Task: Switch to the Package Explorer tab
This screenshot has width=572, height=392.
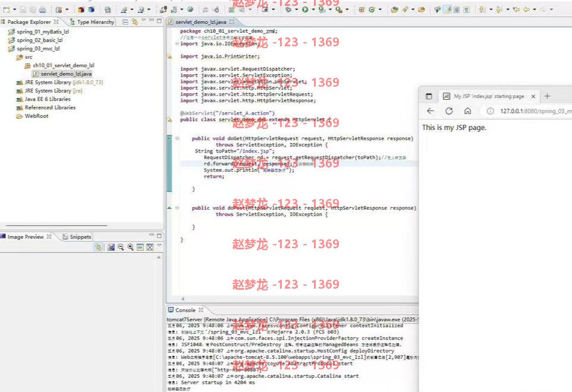Action: [x=29, y=22]
